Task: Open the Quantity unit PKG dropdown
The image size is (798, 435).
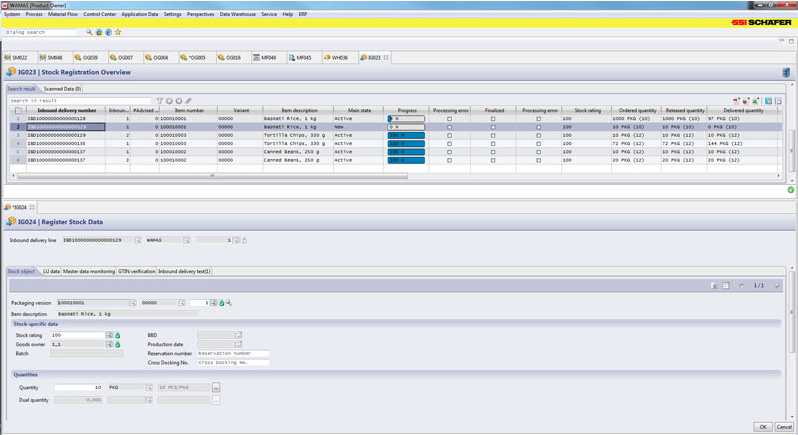Action: (x=149, y=388)
